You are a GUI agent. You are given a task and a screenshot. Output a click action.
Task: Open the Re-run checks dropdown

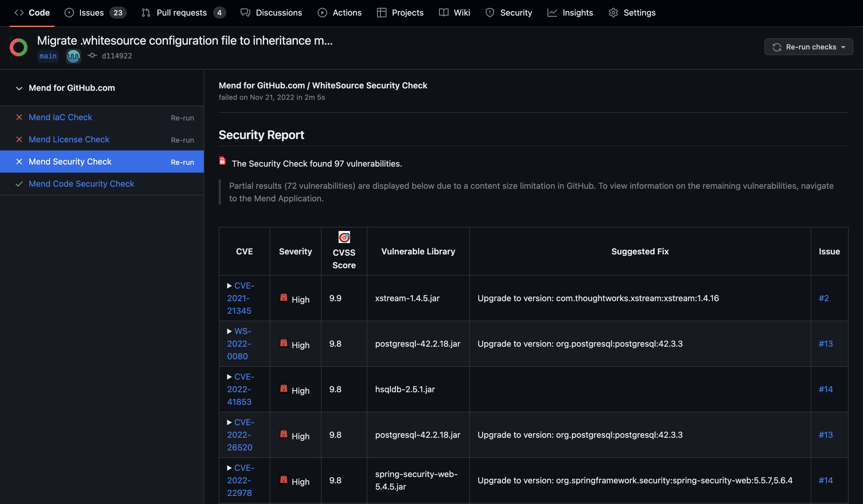coord(808,47)
